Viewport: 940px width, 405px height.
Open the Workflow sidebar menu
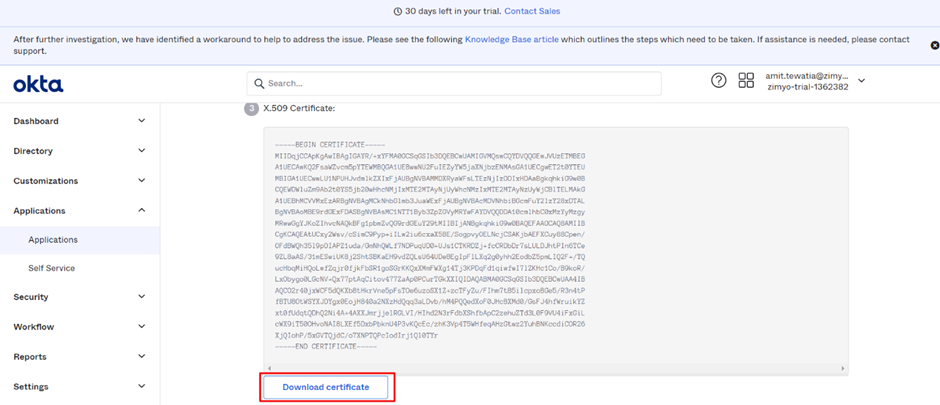80,327
